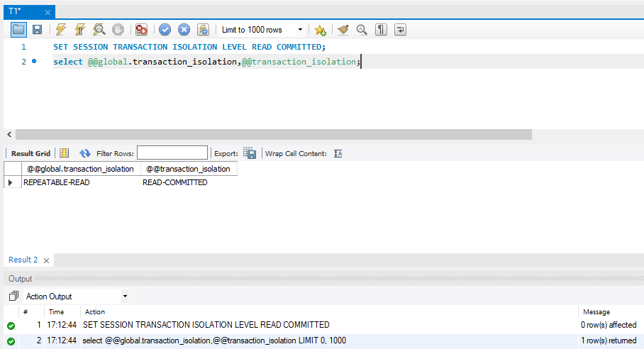This screenshot has width=644, height=349.
Task: Click the green success icon for row 1
Action: (11, 326)
